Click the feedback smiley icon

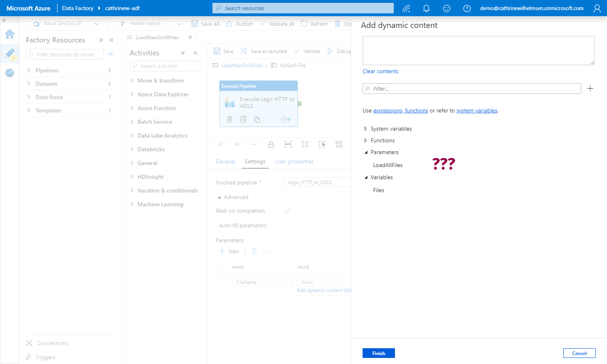(447, 8)
